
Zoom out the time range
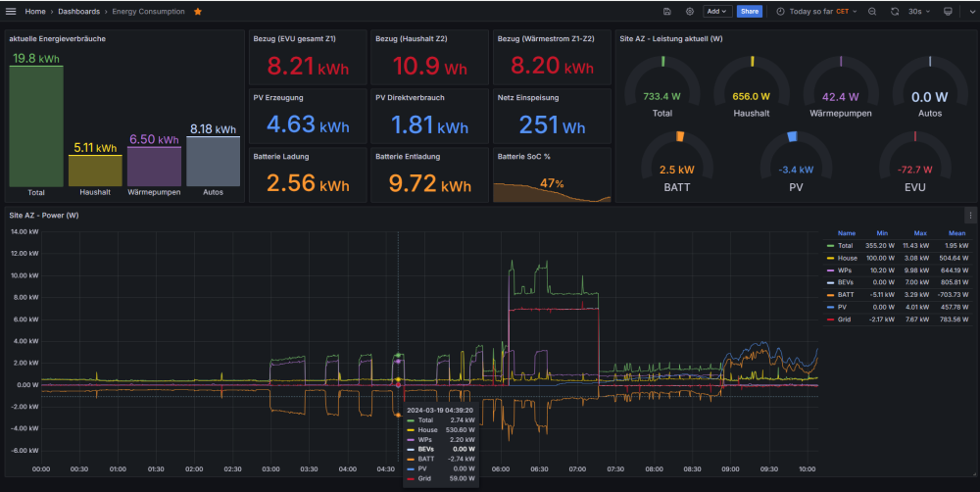tap(872, 11)
